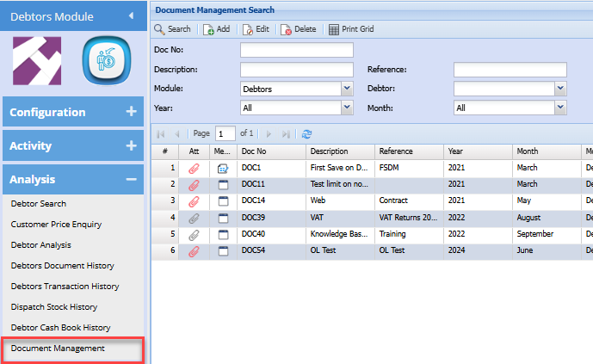
Task: Open the Module dropdown
Action: [x=347, y=88]
